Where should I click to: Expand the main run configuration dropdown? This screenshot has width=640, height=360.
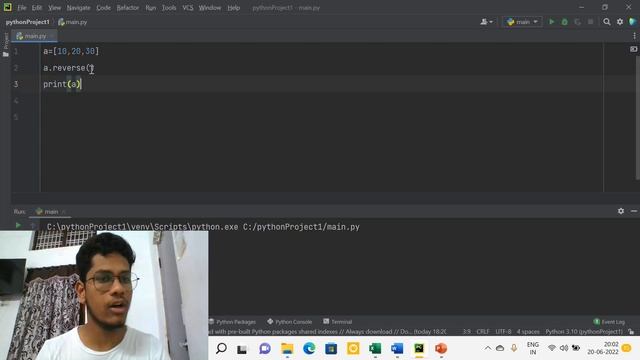pyautogui.click(x=522, y=22)
